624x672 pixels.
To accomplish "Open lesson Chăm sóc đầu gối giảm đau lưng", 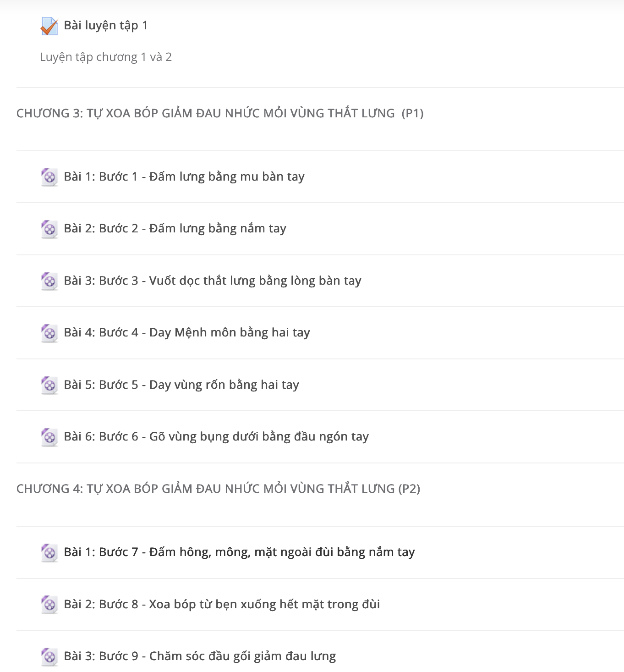I will coord(200,656).
